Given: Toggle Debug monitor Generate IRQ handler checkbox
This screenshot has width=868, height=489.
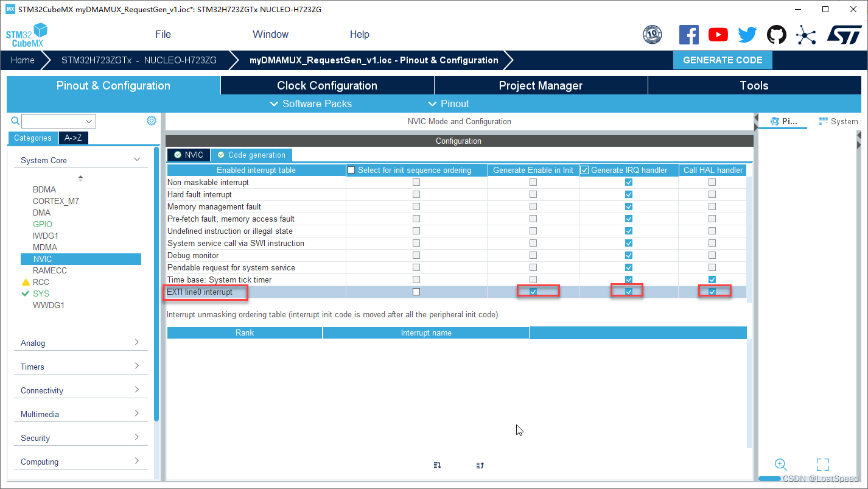Looking at the screenshot, I should (629, 255).
